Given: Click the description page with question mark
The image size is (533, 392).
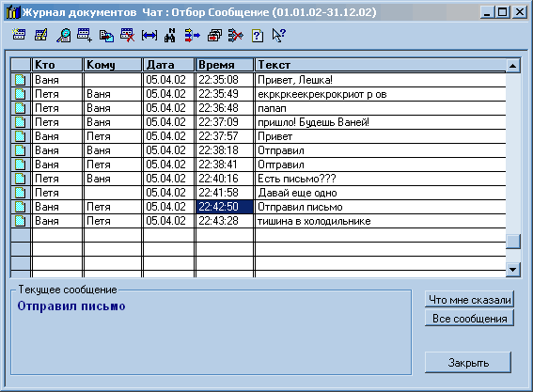Looking at the screenshot, I should [258, 36].
